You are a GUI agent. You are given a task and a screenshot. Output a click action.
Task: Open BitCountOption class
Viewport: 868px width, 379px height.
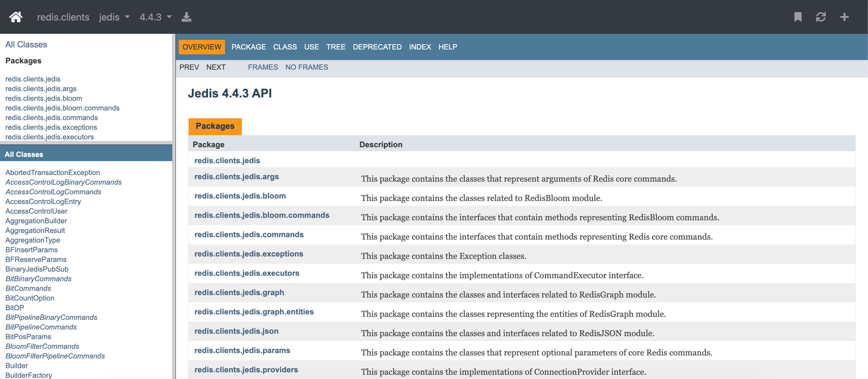[x=30, y=298]
